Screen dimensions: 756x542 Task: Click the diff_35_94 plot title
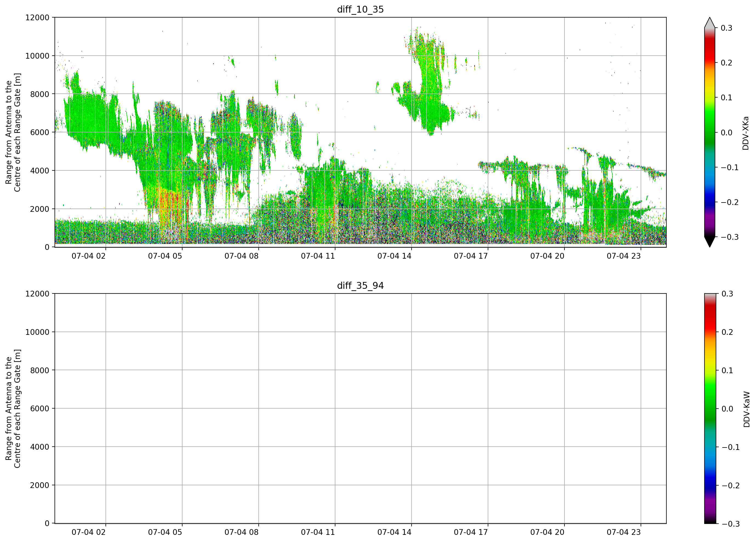click(x=360, y=286)
